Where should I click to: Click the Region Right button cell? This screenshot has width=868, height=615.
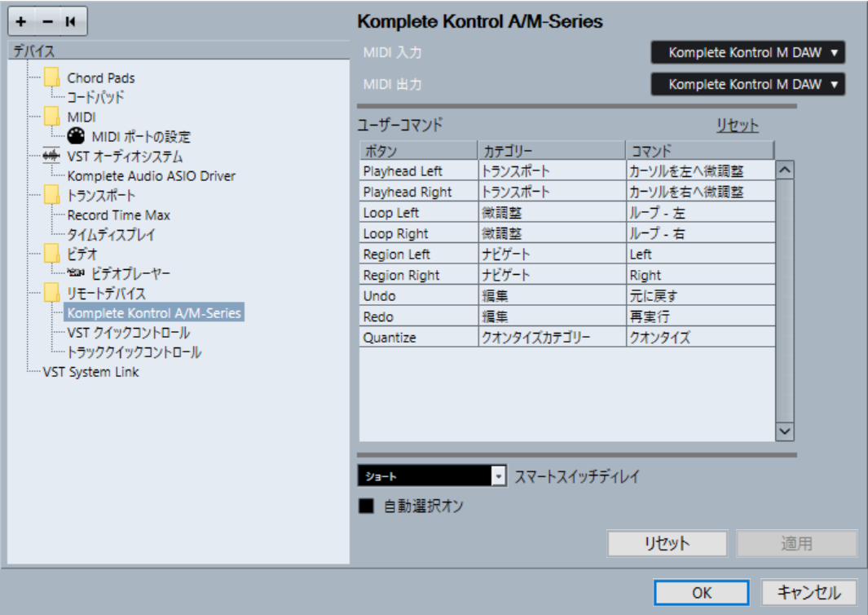tap(418, 275)
